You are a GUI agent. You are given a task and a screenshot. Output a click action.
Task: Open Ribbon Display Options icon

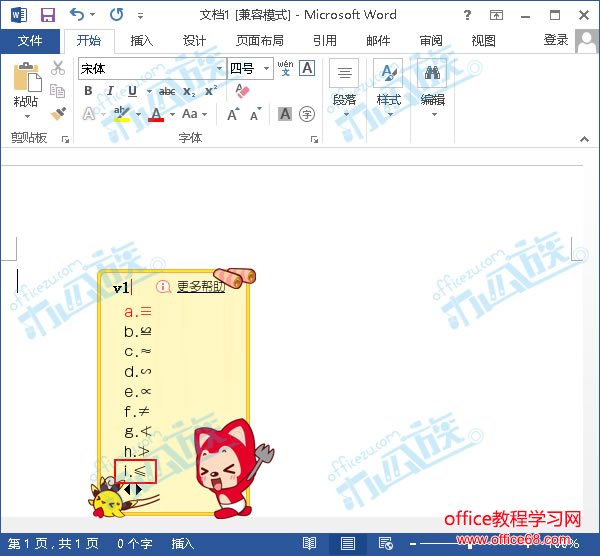[x=496, y=15]
